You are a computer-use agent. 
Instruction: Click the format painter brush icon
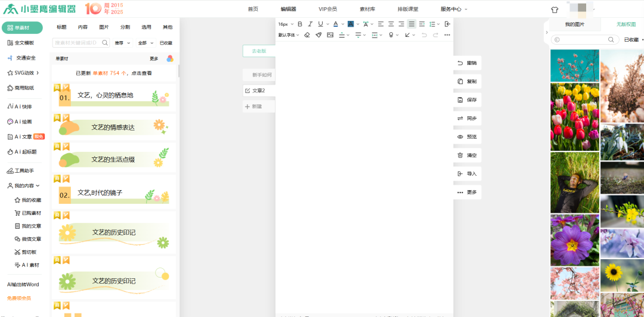(x=318, y=35)
